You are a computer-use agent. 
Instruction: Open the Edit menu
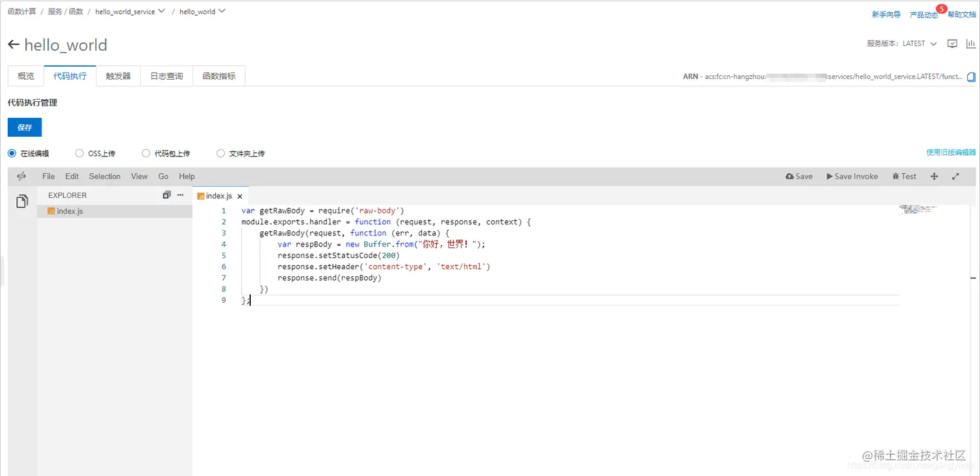[x=72, y=176]
